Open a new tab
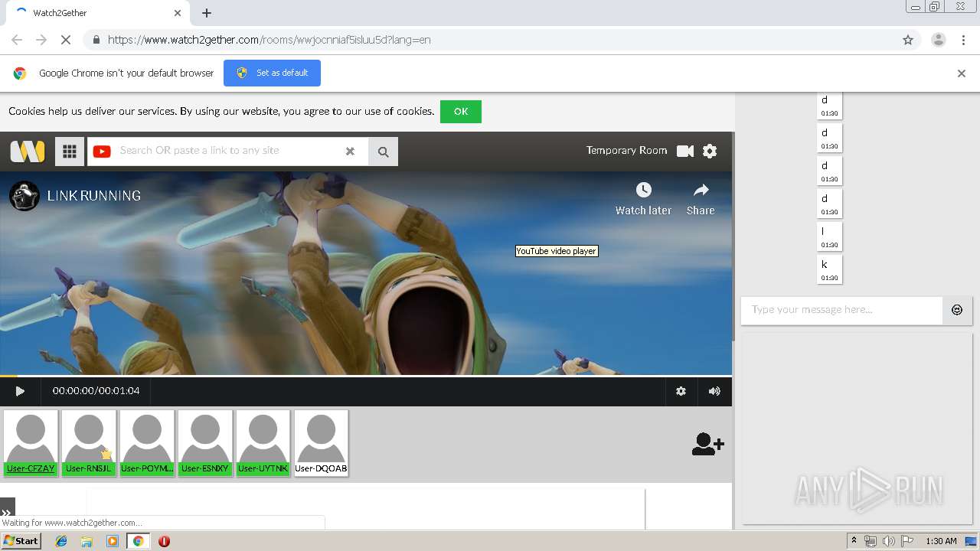The image size is (980, 551). (207, 13)
